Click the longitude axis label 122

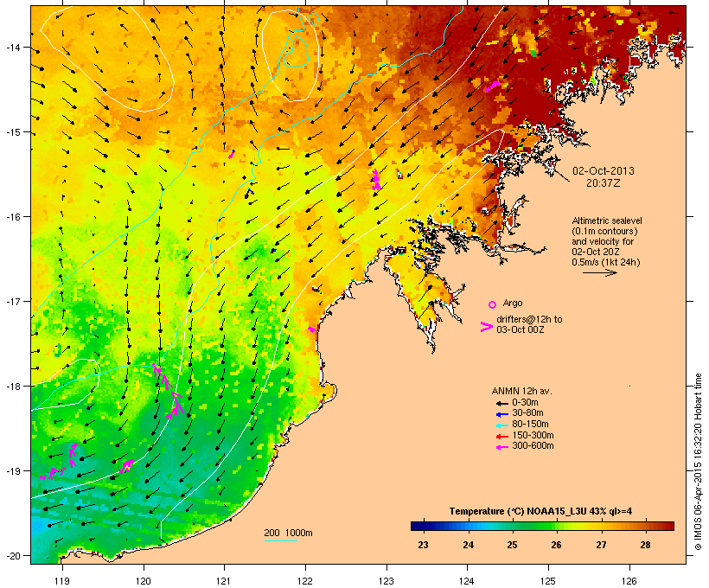click(x=305, y=581)
